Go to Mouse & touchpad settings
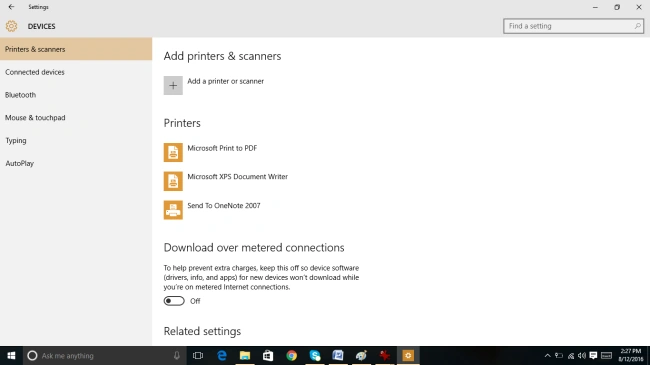Viewport: 650px width, 365px height. [x=76, y=118]
